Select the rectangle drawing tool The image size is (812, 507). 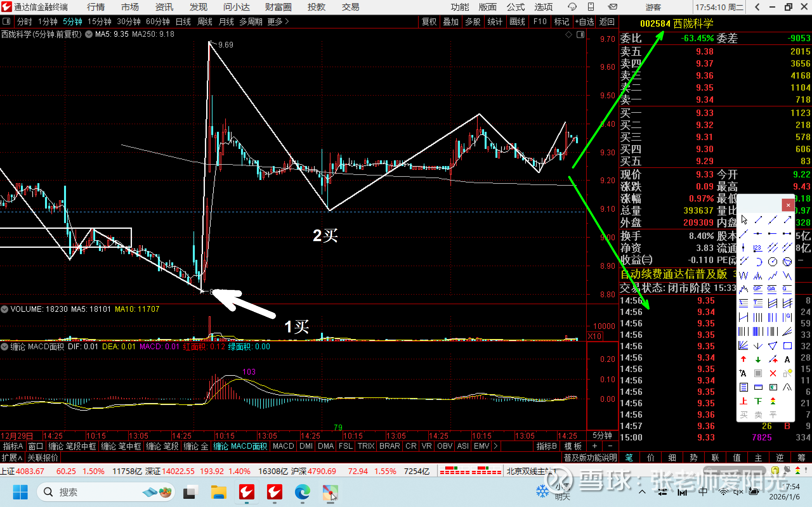point(787,346)
